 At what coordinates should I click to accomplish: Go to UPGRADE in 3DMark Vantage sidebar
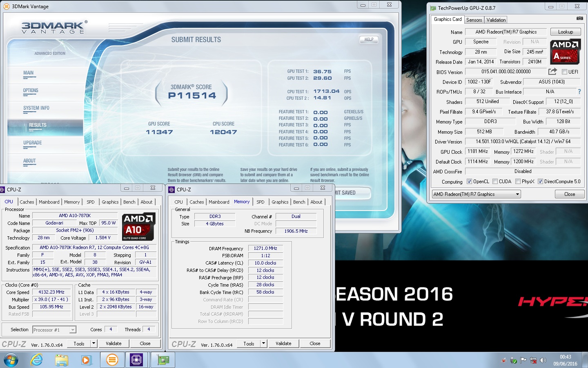(33, 143)
